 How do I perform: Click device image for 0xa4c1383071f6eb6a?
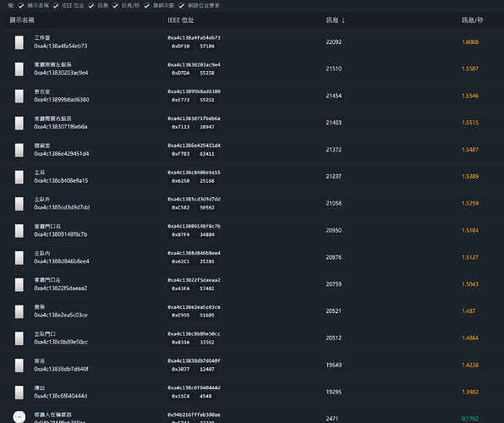[x=19, y=123]
